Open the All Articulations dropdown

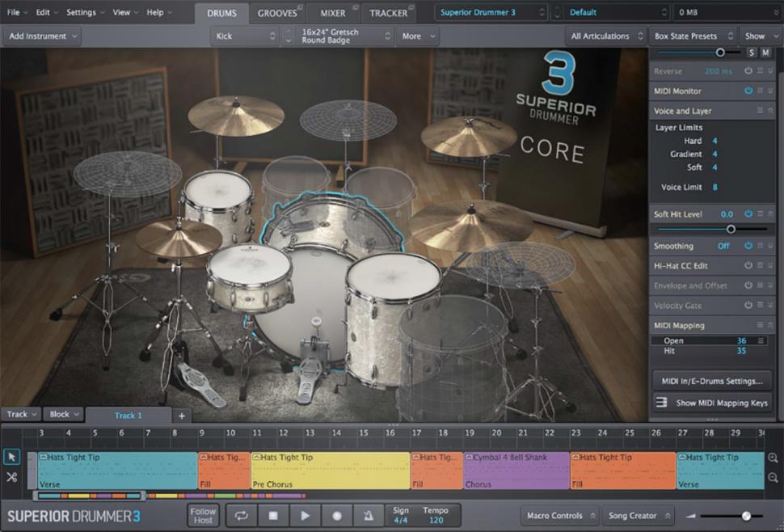pyautogui.click(x=601, y=36)
